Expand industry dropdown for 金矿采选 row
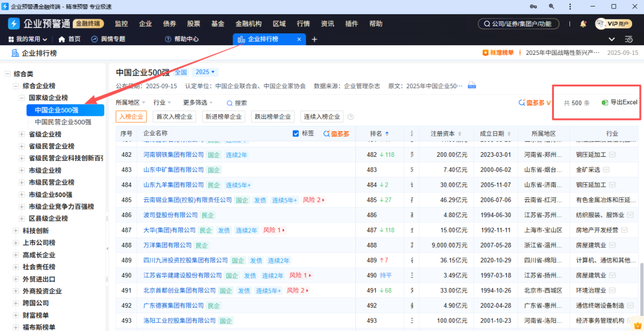Image resolution: width=644 pixels, height=331 pixels. tap(606, 169)
